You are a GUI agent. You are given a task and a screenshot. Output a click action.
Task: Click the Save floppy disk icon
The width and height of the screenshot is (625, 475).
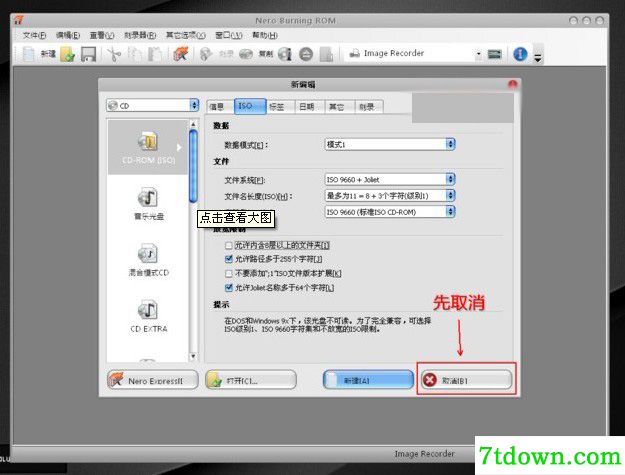pos(88,54)
